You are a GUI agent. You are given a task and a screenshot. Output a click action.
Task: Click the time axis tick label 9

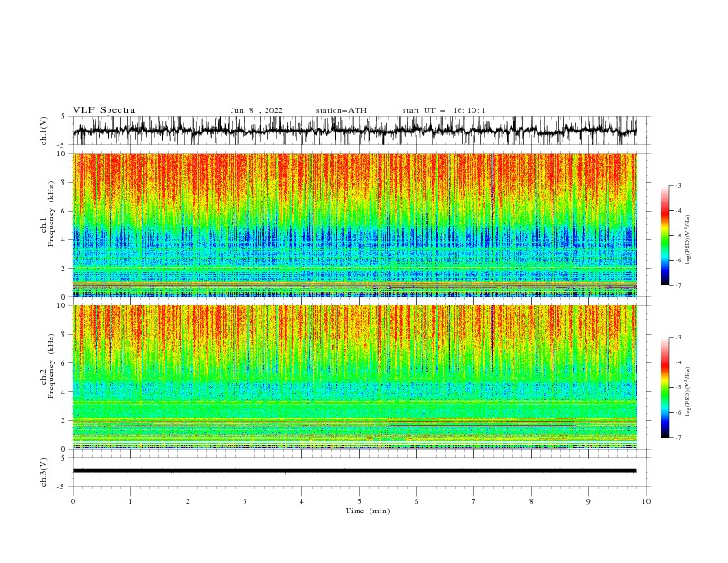point(588,501)
